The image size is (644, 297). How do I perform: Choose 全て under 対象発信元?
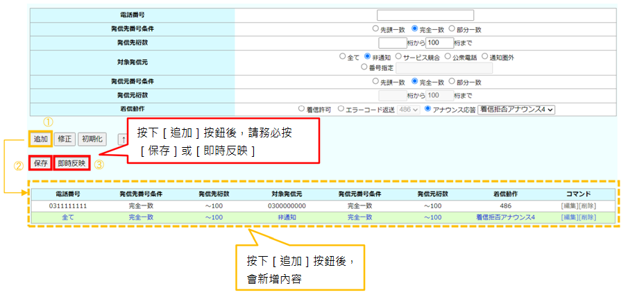[342, 57]
